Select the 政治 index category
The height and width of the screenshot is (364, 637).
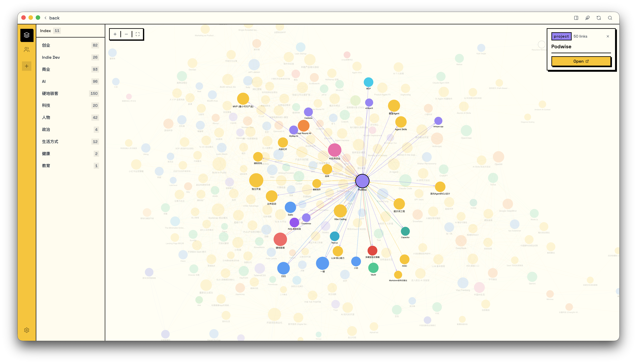click(x=70, y=130)
